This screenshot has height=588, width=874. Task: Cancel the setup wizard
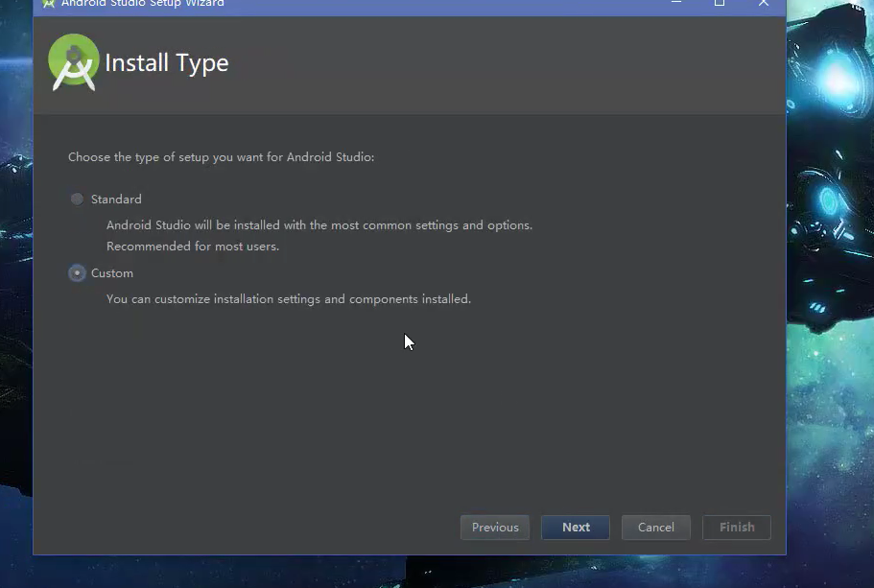click(x=656, y=528)
